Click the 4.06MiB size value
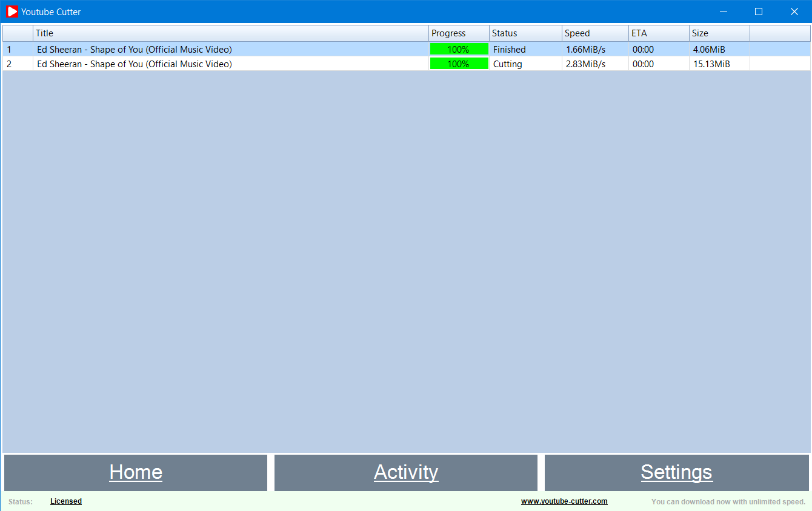The height and width of the screenshot is (511, 812). (709, 50)
